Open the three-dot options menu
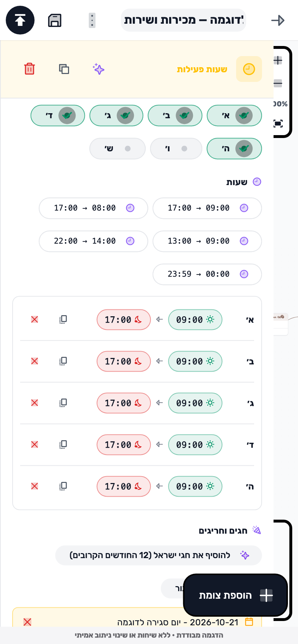298x644 pixels. (x=92, y=20)
